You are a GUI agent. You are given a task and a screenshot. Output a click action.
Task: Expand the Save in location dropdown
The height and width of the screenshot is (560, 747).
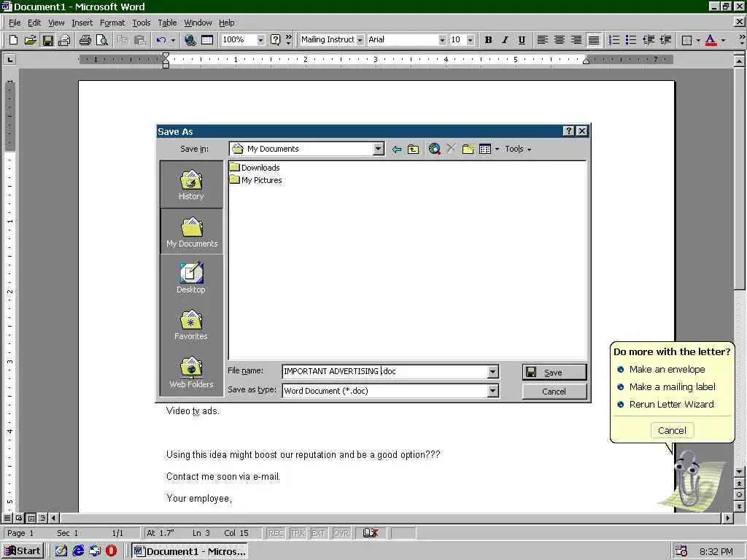pyautogui.click(x=379, y=149)
